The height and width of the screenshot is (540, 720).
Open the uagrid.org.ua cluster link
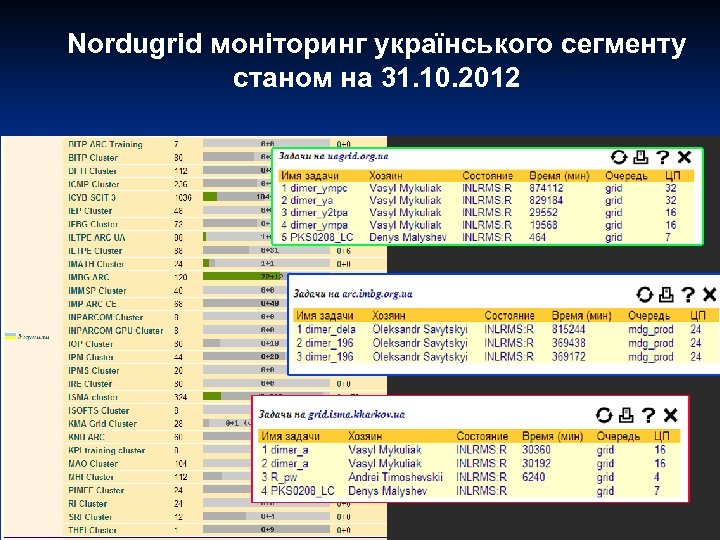click(x=358, y=156)
